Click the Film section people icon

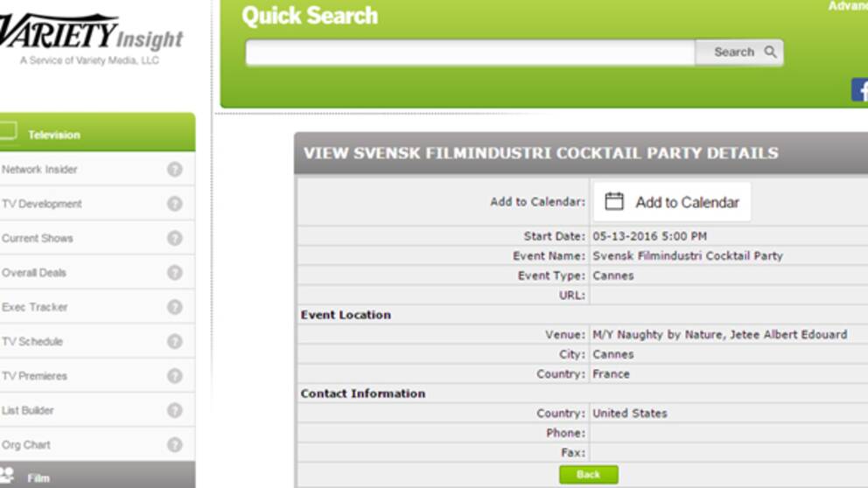click(x=7, y=476)
